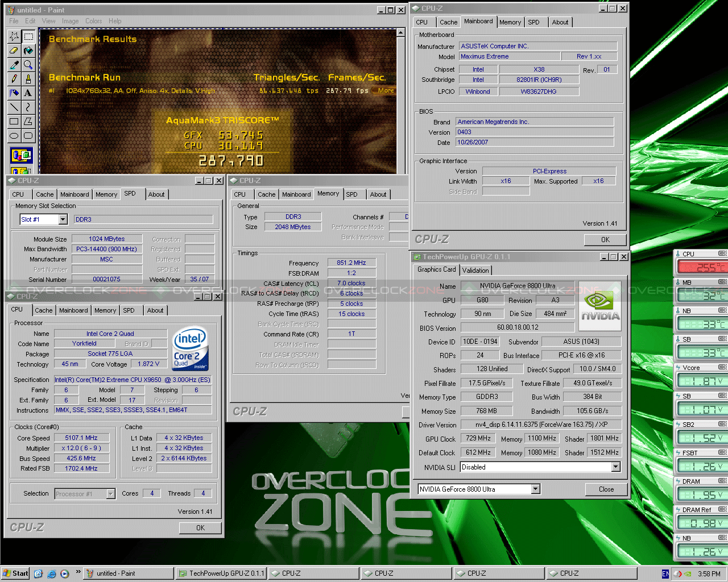728x582 pixels.
Task: Click the BIOS Version field 60.80.18.00.12
Action: [518, 327]
